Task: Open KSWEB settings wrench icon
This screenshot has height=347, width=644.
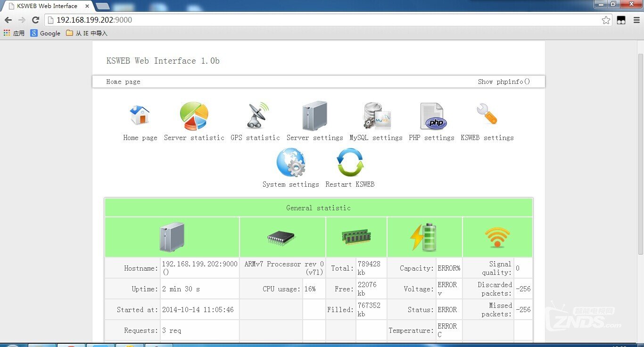Action: [487, 114]
